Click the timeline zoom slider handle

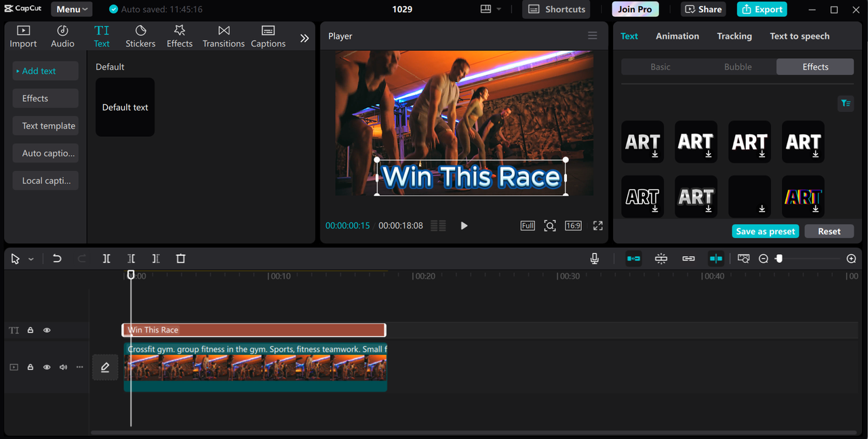point(779,259)
